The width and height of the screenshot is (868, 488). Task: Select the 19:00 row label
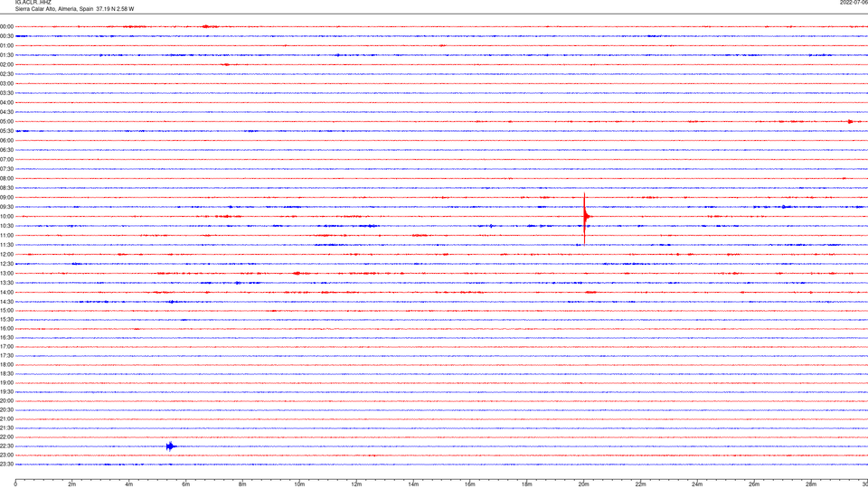coord(6,383)
